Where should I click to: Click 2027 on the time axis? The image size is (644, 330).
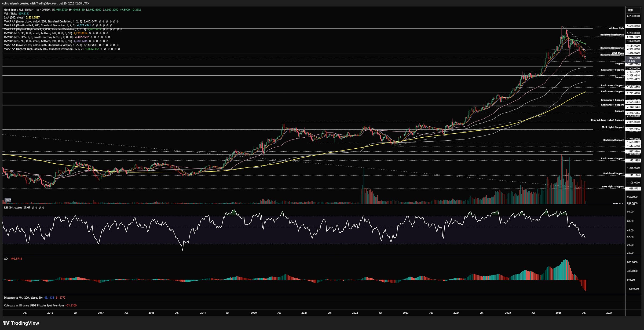click(609, 313)
